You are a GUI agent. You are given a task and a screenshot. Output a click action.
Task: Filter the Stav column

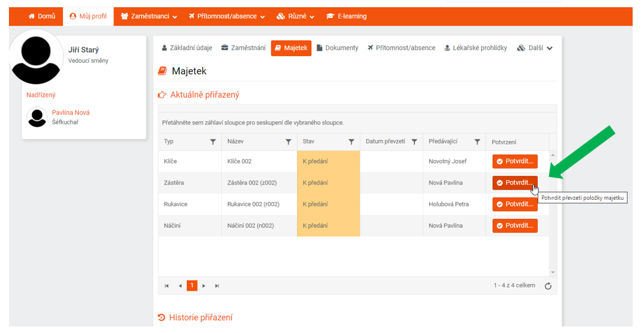pos(351,142)
